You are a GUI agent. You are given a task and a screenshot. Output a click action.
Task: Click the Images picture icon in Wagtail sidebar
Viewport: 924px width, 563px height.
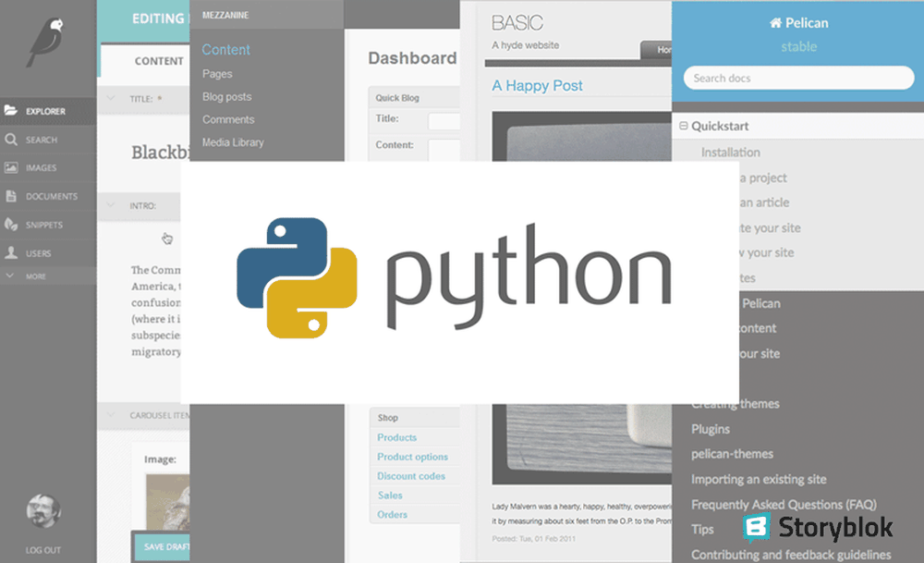[x=11, y=167]
